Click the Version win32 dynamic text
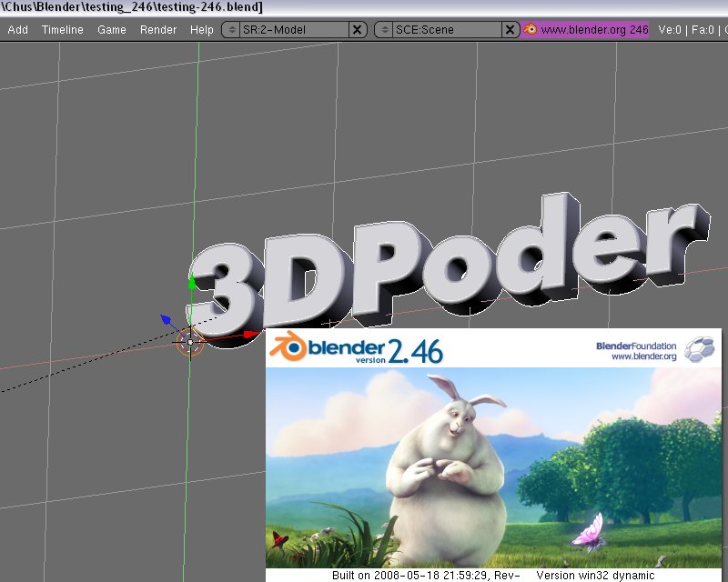The width and height of the screenshot is (728, 582). (x=595, y=576)
